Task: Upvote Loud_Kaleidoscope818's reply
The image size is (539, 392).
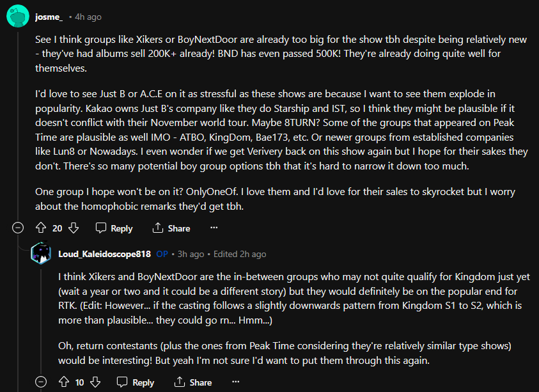Action: coord(63,382)
